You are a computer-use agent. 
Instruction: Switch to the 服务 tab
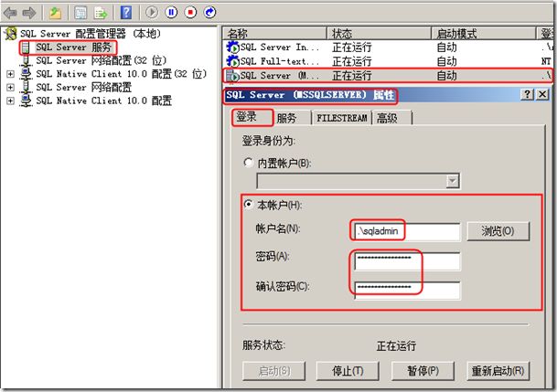(x=293, y=118)
